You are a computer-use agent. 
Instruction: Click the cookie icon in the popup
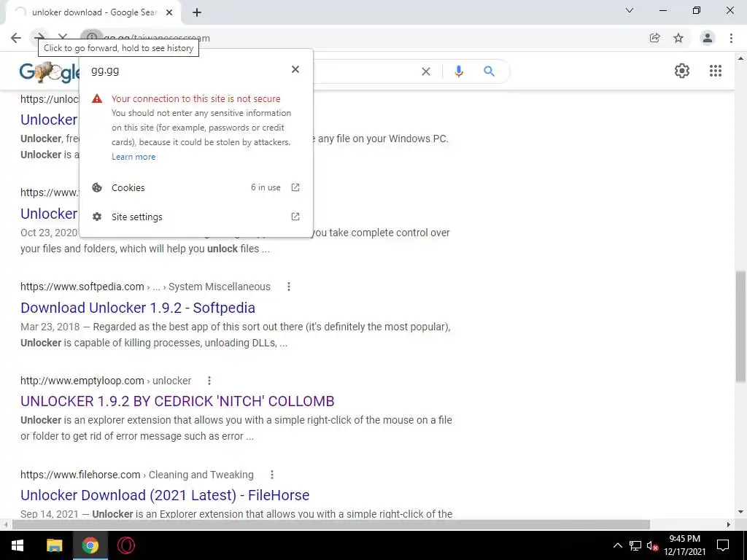click(97, 187)
